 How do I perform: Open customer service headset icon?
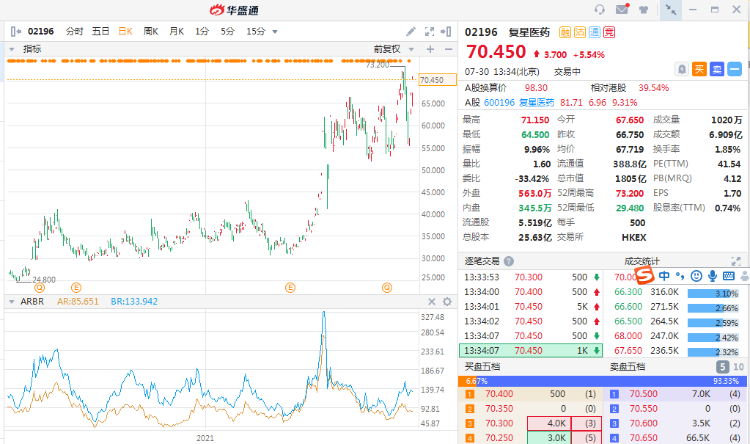coord(600,9)
